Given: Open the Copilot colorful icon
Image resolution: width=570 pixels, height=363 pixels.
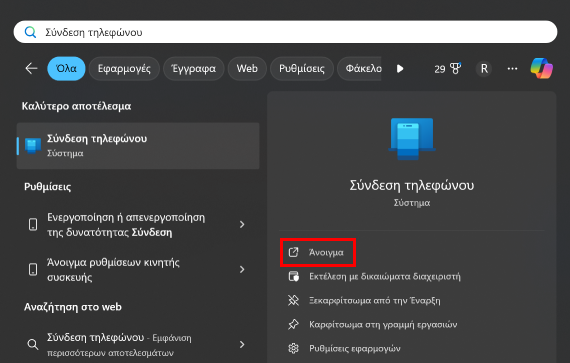Looking at the screenshot, I should tap(541, 68).
